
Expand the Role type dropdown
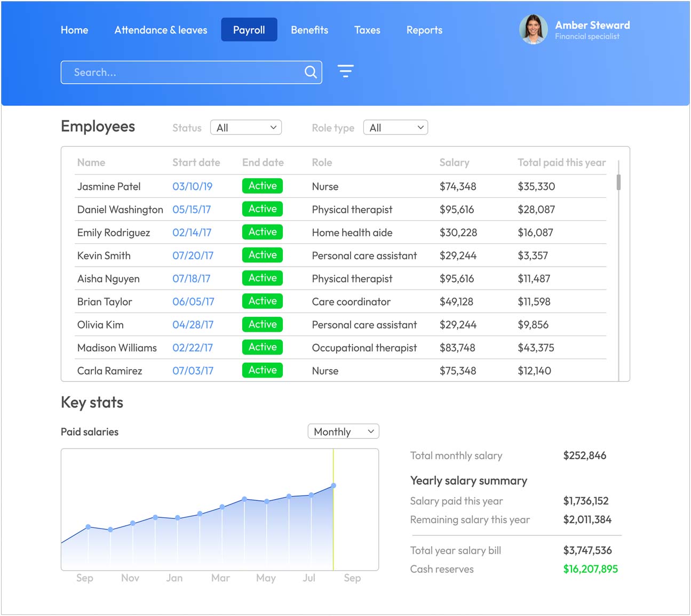[x=395, y=128]
